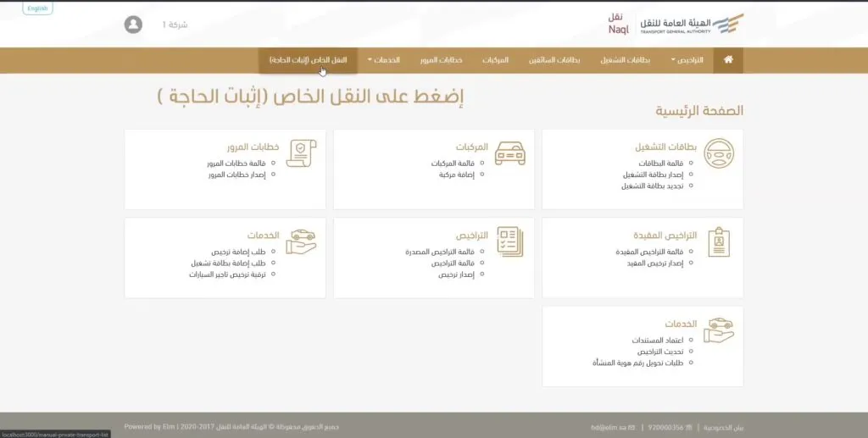Open ترقية ترخيص تاجير السيارات link
The height and width of the screenshot is (438, 868).
coord(227,274)
